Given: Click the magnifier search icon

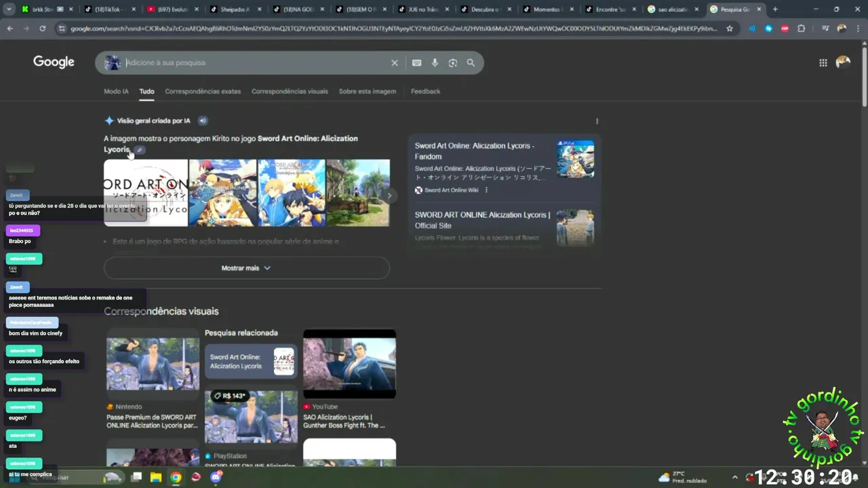Looking at the screenshot, I should click(x=471, y=62).
